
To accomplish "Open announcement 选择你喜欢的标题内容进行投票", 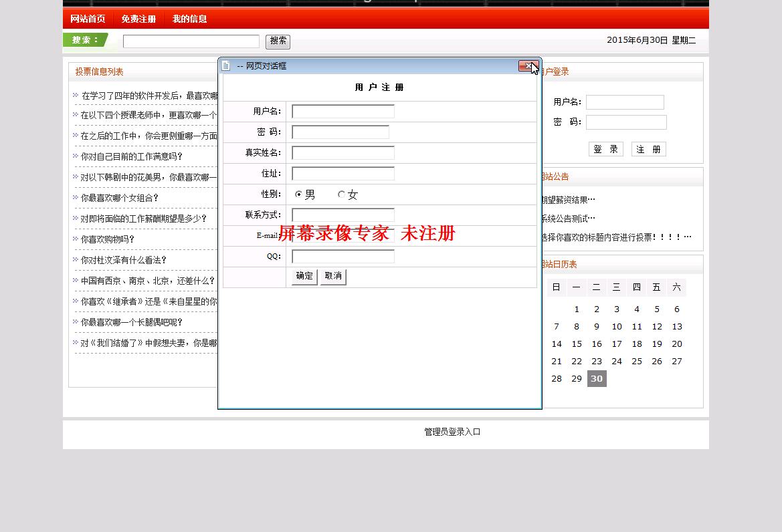I will [x=617, y=237].
